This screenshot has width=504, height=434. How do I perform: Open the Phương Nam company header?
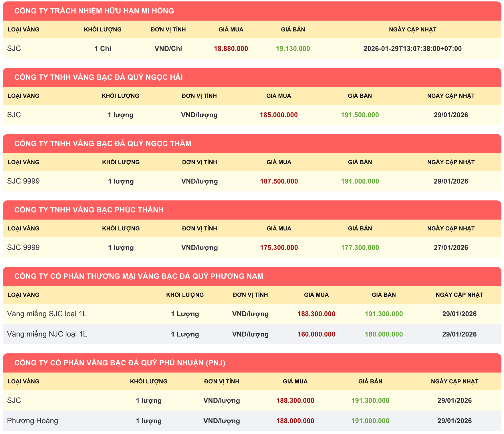139,276
